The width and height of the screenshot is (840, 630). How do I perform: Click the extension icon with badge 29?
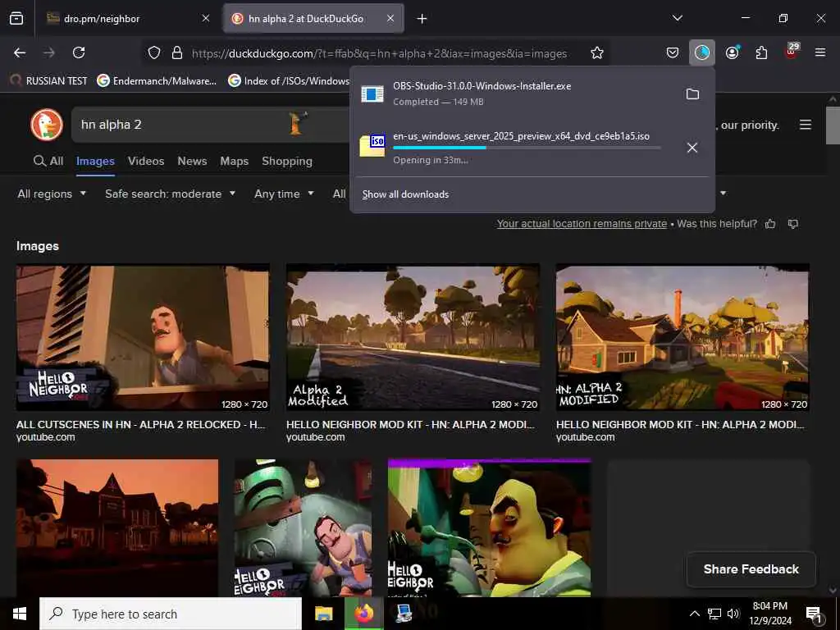click(792, 52)
